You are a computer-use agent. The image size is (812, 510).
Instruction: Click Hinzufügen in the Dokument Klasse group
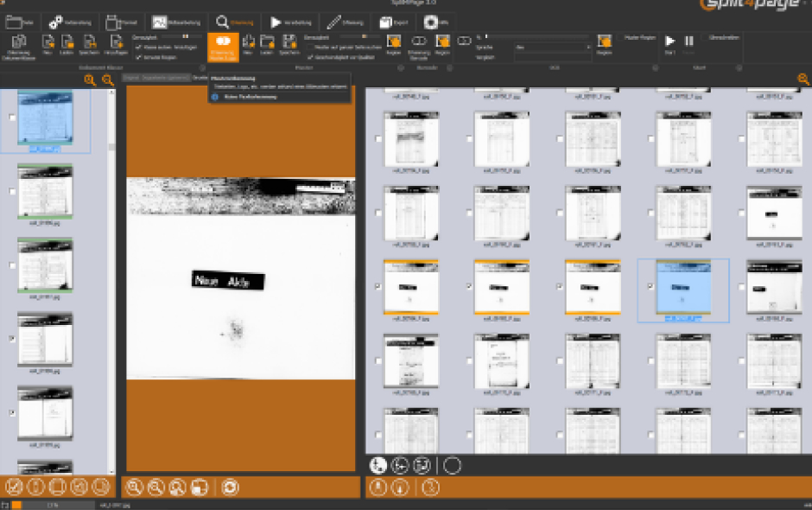tap(116, 46)
